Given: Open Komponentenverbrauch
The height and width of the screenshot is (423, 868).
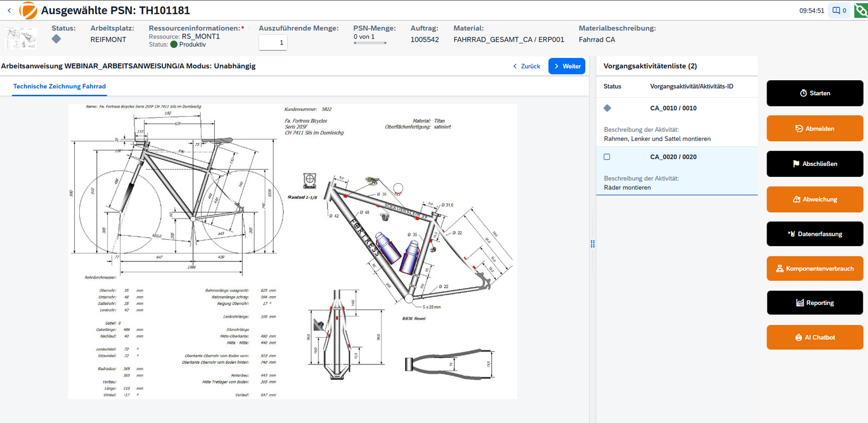Looking at the screenshot, I should tap(815, 268).
